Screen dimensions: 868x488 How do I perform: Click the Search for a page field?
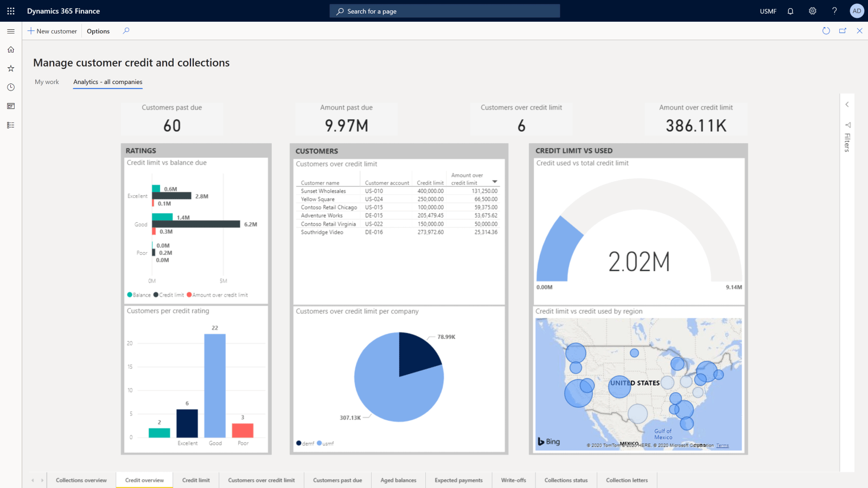point(445,11)
